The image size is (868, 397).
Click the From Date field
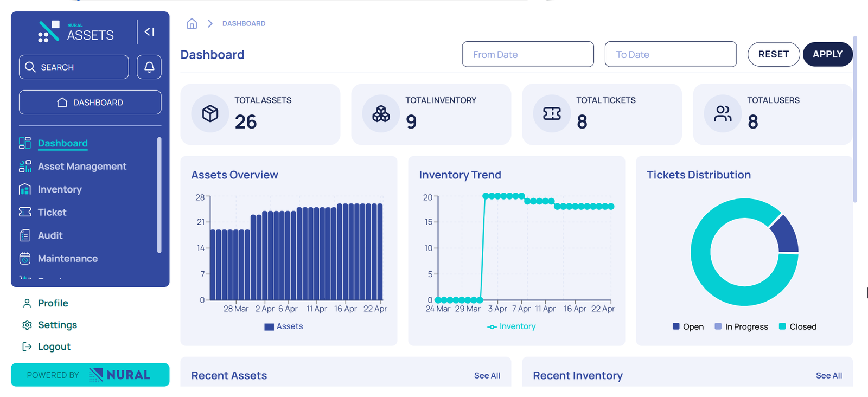pyautogui.click(x=528, y=54)
